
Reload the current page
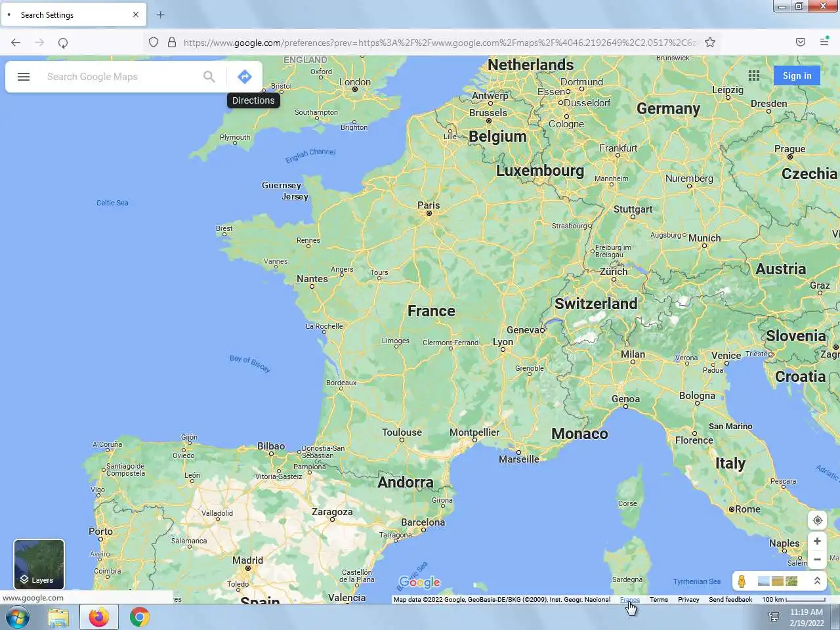click(63, 43)
